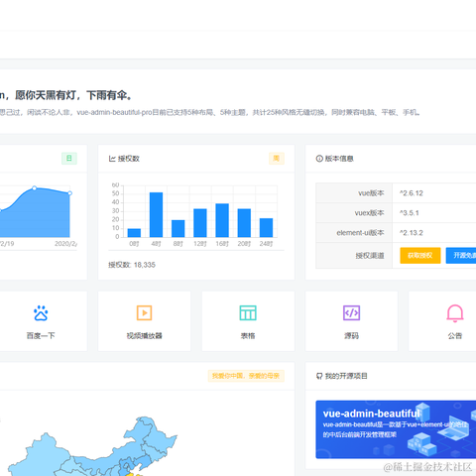476x476 pixels.
Task: Click the info icon beside 版本信息
Action: coord(319,159)
